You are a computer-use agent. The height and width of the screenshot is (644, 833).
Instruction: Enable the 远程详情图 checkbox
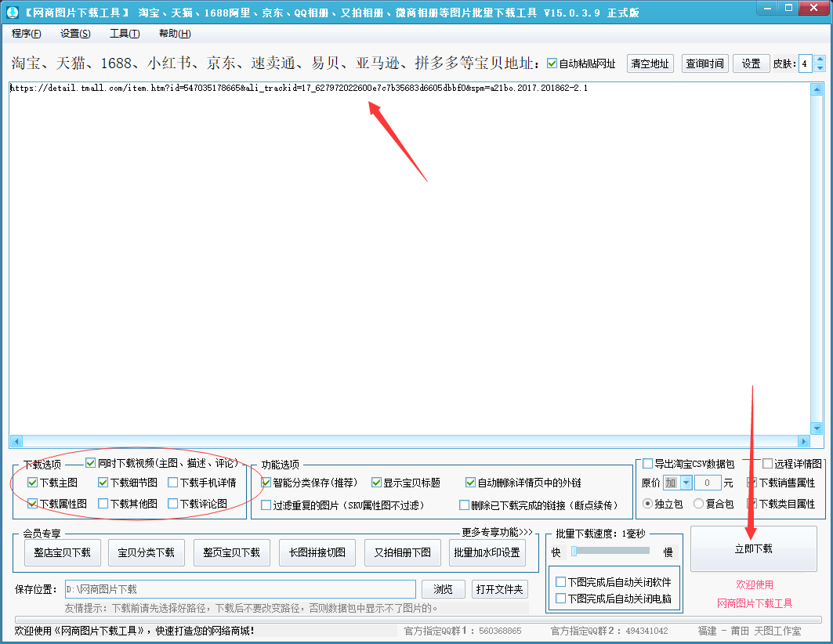[x=768, y=464]
